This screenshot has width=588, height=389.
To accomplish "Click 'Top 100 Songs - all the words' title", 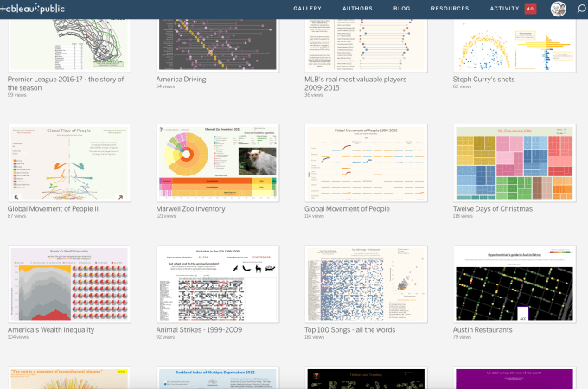I will point(350,330).
